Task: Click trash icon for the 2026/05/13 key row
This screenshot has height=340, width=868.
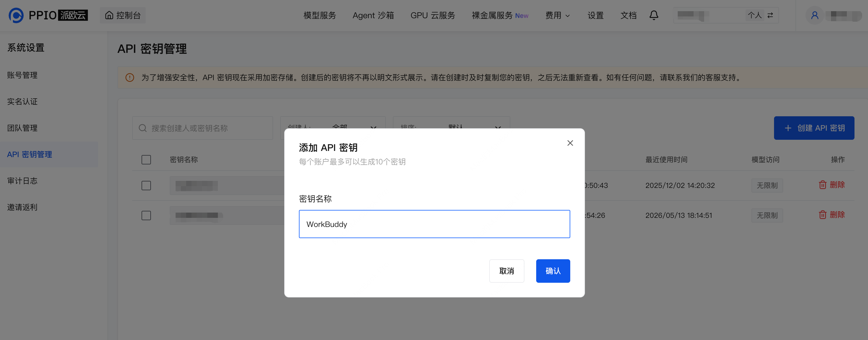Action: click(x=822, y=215)
